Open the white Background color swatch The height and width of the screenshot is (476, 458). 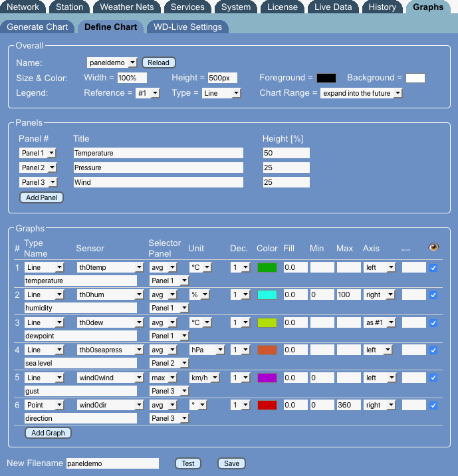415,78
